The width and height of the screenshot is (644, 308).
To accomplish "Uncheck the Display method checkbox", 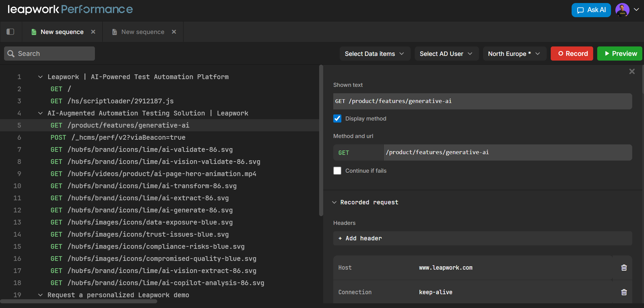I will click(x=337, y=118).
